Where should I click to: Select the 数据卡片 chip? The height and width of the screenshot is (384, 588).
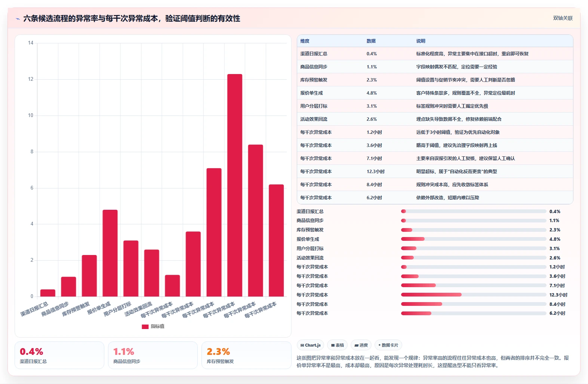point(388,345)
